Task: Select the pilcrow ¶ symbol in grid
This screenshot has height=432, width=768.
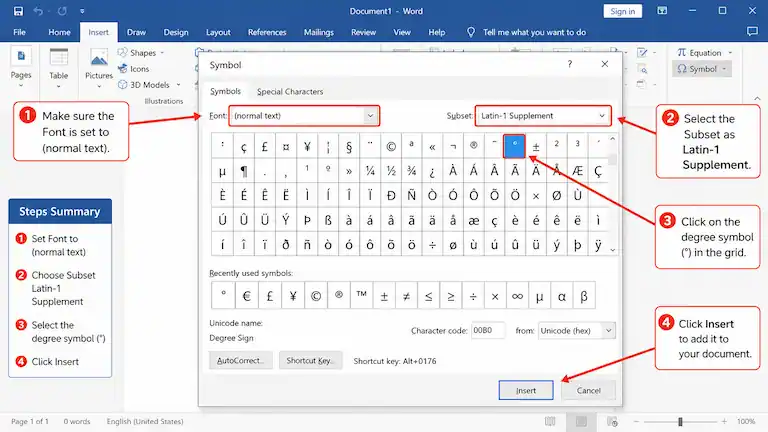Action: [x=243, y=170]
